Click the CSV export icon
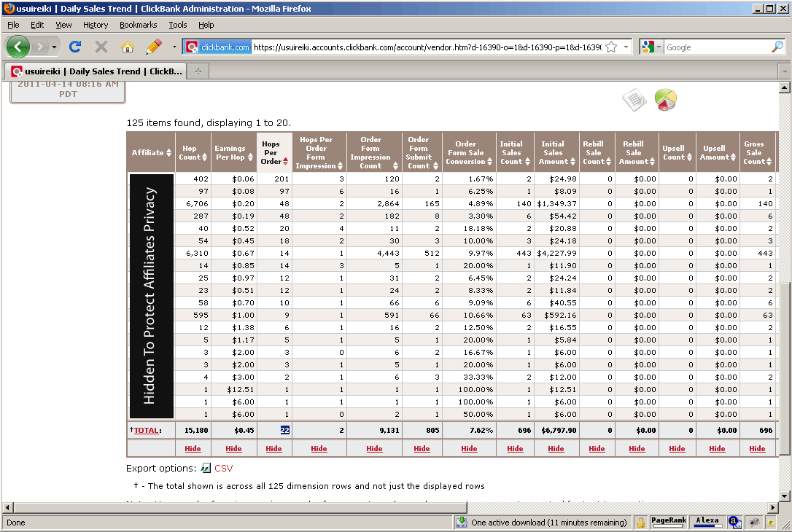This screenshot has height=532, width=792. coord(206,468)
